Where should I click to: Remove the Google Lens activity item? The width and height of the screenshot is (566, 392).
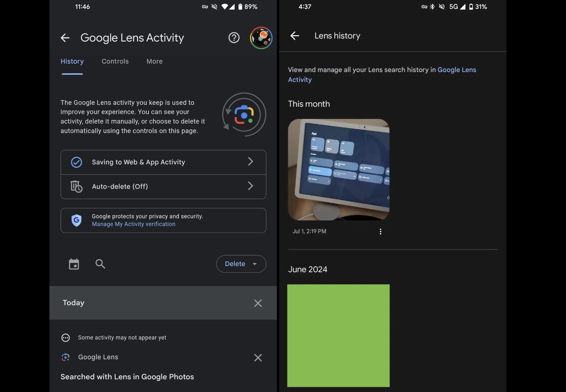258,357
